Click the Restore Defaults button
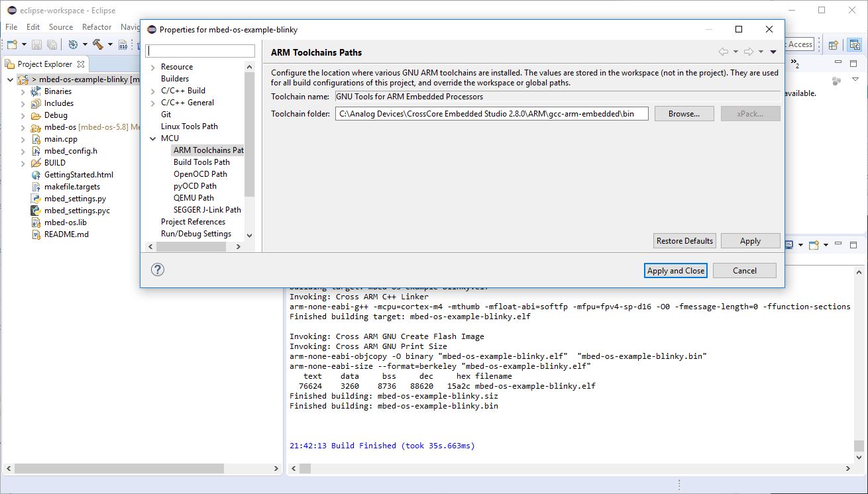Viewport: 868px width, 494px height. pyautogui.click(x=684, y=241)
